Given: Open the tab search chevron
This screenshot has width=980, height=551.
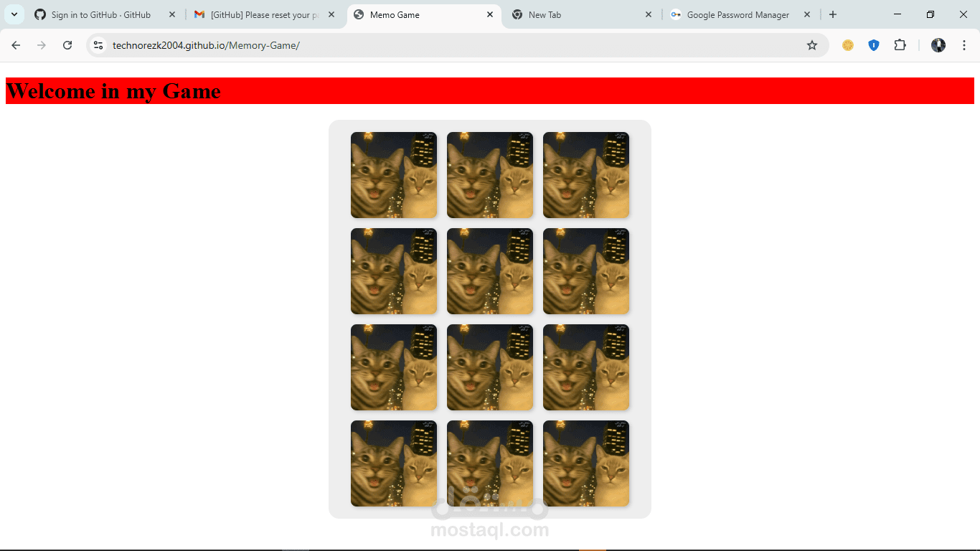Looking at the screenshot, I should pos(14,14).
